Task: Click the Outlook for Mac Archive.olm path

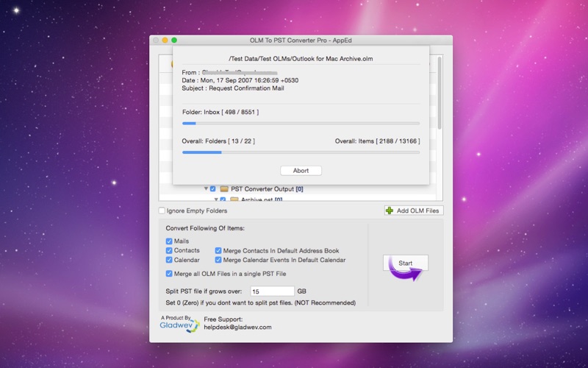Action: pyautogui.click(x=301, y=59)
